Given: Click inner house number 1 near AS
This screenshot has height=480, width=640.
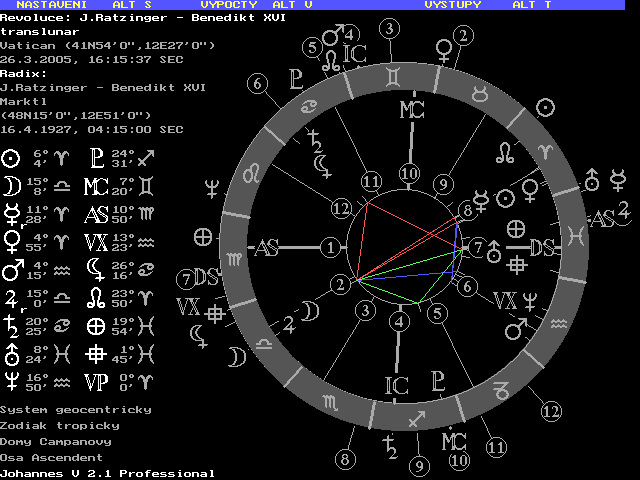Looking at the screenshot, I should click(331, 246).
